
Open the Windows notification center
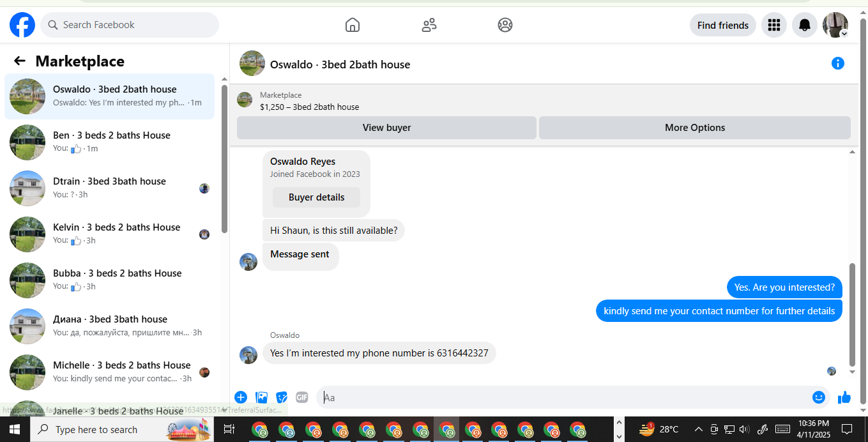click(846, 429)
